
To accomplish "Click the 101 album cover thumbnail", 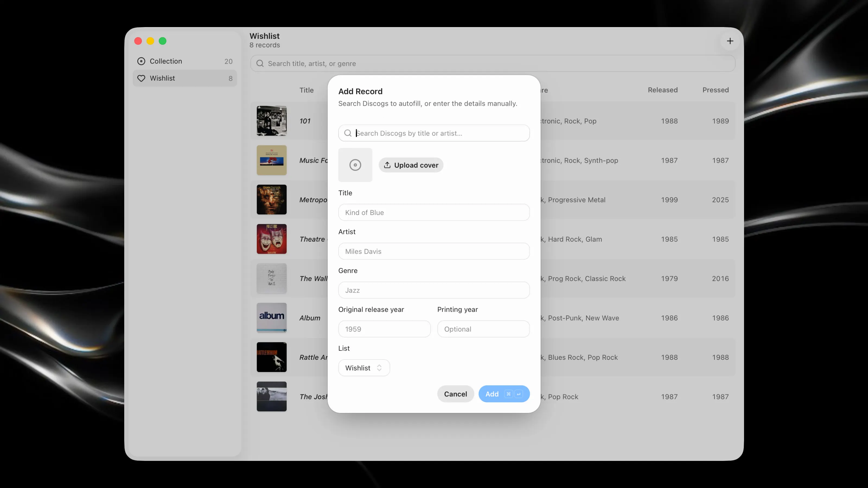I will click(x=272, y=121).
